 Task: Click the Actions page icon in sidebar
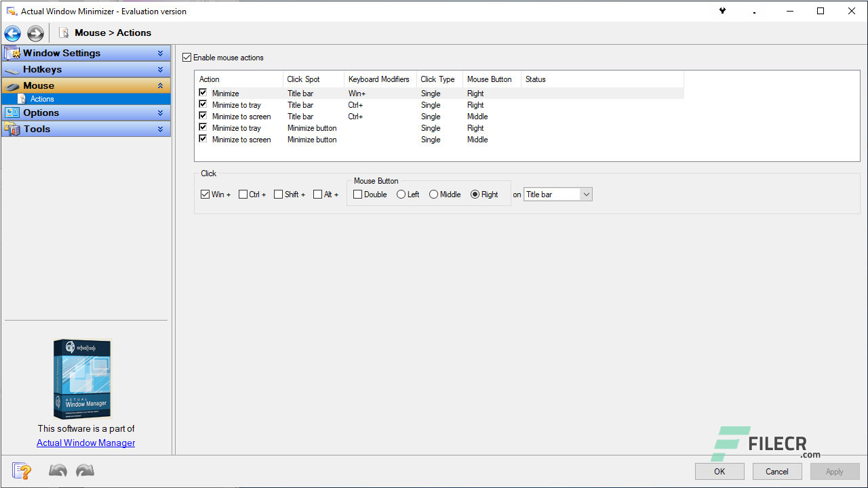pos(22,99)
